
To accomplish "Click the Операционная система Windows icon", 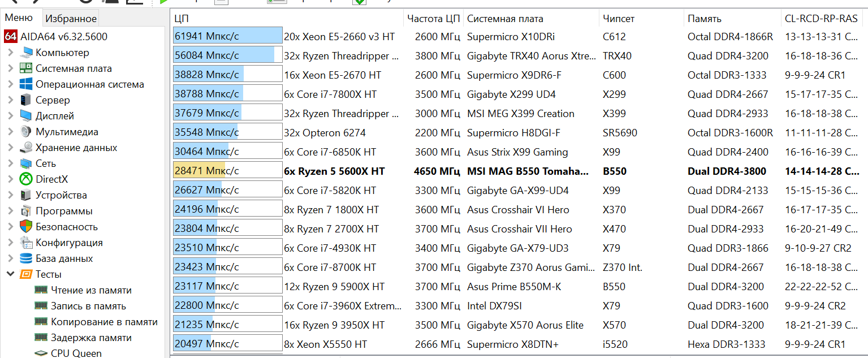I will tap(26, 84).
